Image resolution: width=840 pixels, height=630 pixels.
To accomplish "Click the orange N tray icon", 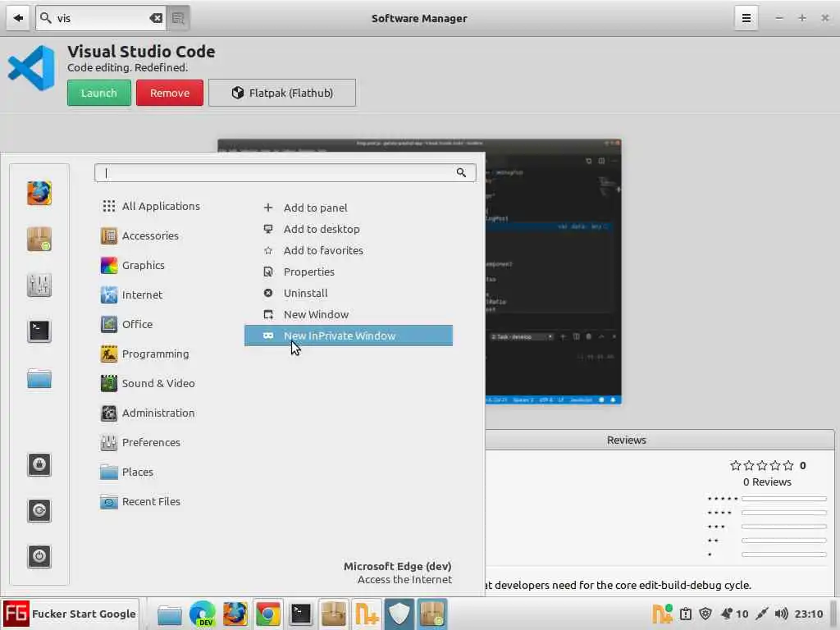I will (662, 614).
